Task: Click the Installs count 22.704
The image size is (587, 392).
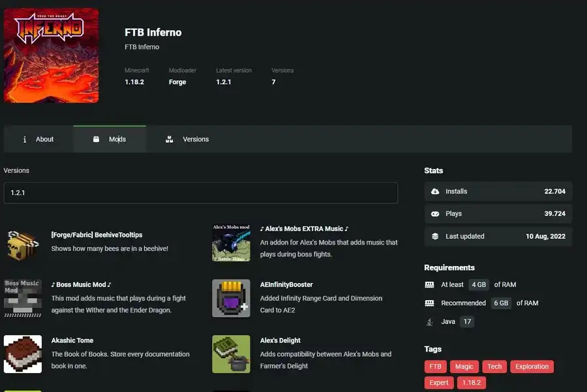Action: [x=555, y=191]
